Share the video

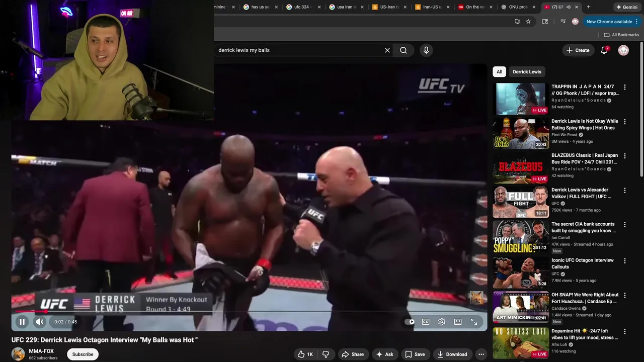pos(352,354)
